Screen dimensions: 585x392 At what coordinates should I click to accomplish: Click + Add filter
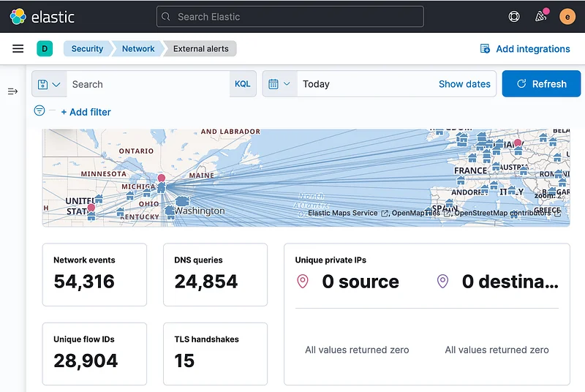coord(86,112)
